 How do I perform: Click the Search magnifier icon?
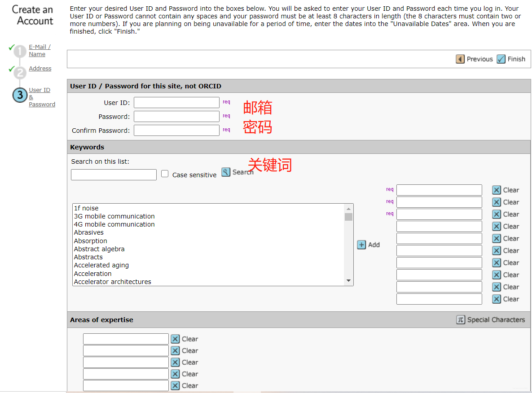click(226, 172)
